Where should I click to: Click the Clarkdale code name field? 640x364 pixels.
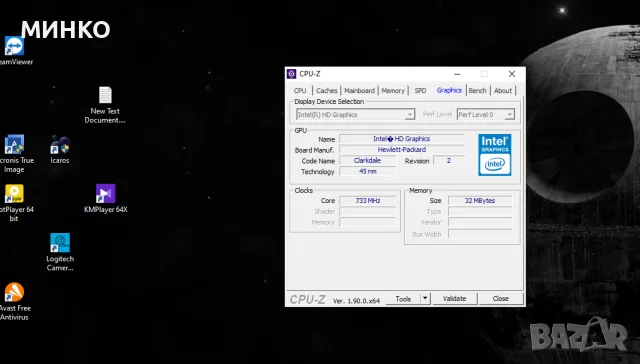(x=367, y=161)
